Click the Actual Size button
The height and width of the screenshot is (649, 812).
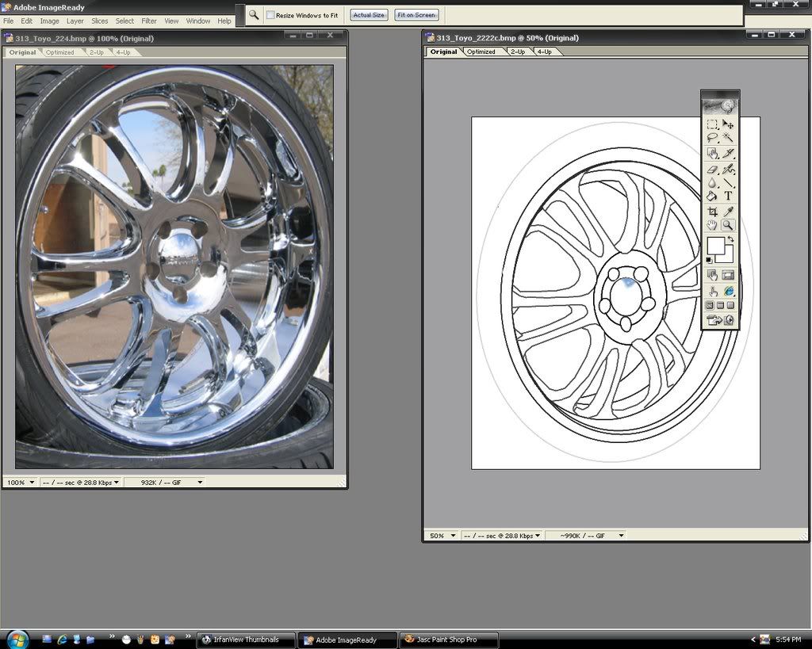click(369, 15)
